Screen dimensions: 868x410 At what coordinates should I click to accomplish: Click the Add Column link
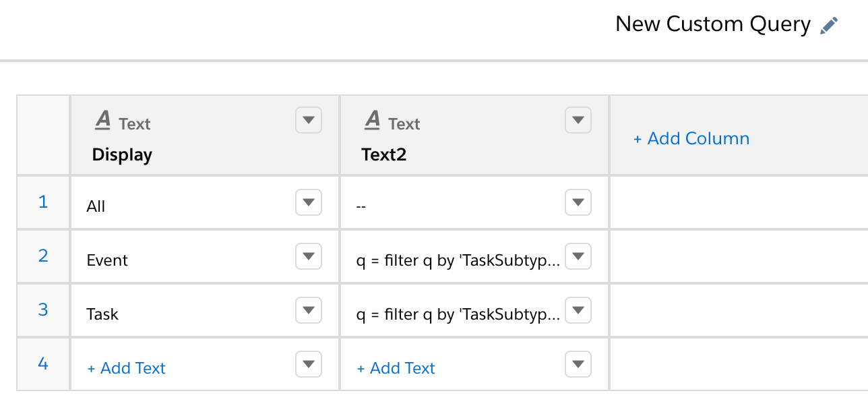[691, 138]
